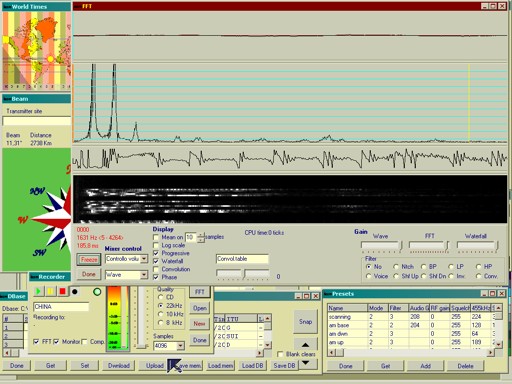This screenshot has height=384, width=512.
Task: Select the 'am base' preset row
Action: (410, 325)
